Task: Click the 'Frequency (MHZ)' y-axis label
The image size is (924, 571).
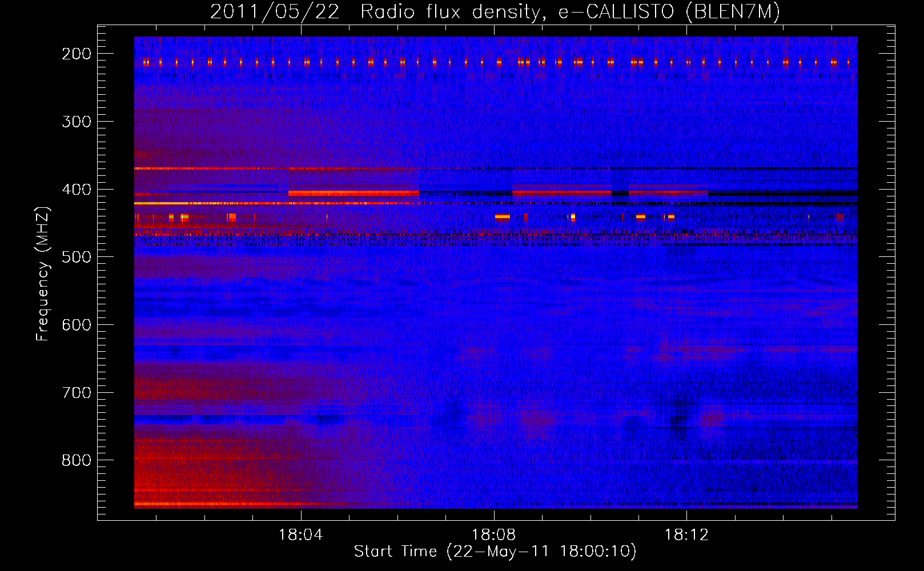Action: (x=43, y=274)
